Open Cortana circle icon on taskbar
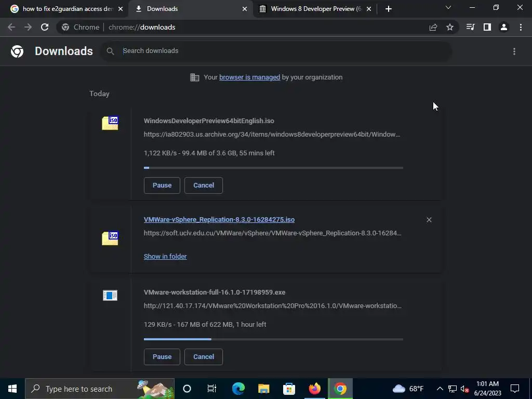This screenshot has height=399, width=532. coord(187,389)
